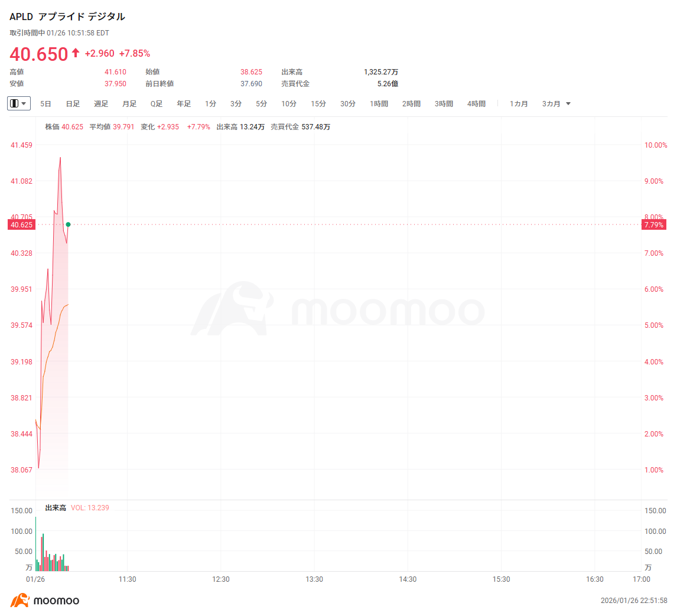677x616 pixels.
Task: Choose the Q足 quarterly timeframe
Action: point(157,104)
